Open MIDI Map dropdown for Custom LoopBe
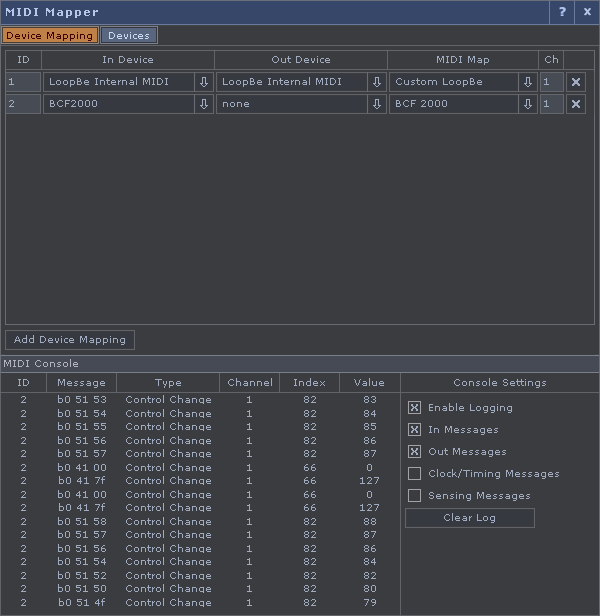600x616 pixels. point(528,82)
